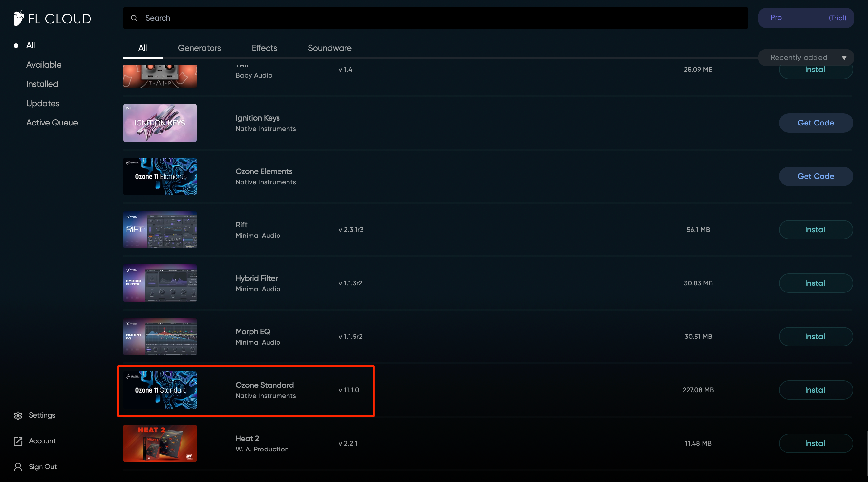
Task: Switch to the All tab
Action: (x=143, y=48)
